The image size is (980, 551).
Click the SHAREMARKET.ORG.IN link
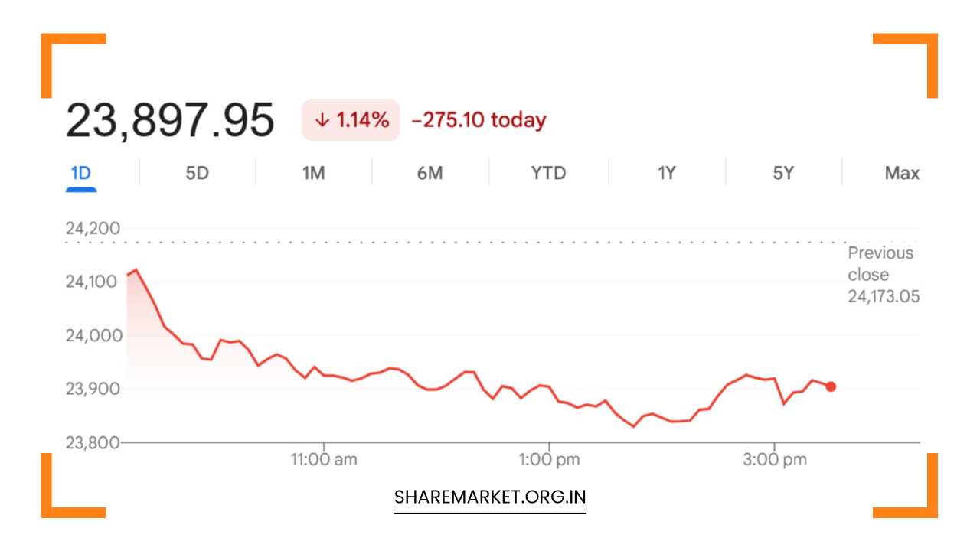(x=490, y=497)
